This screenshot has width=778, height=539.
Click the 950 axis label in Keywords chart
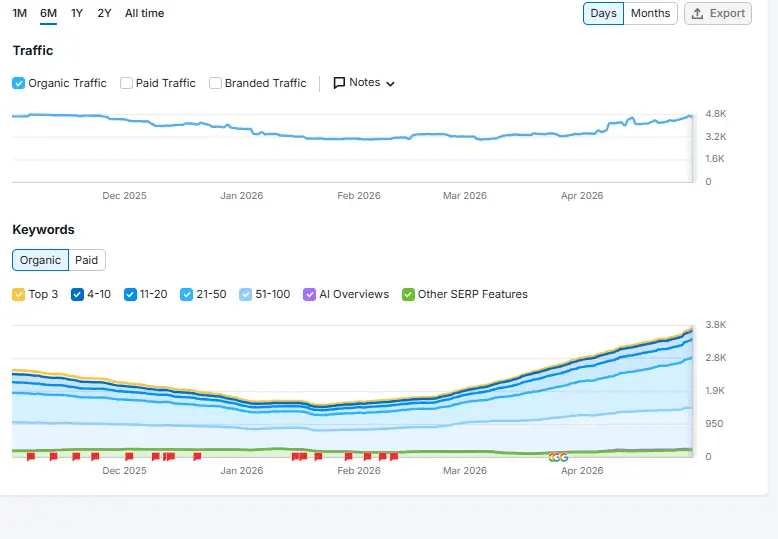click(714, 424)
